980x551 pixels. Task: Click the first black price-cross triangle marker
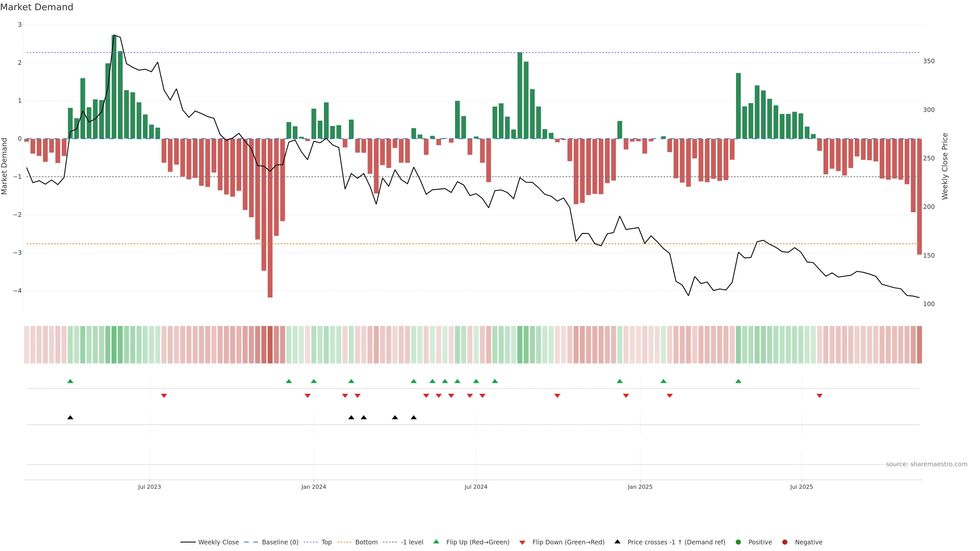coord(70,418)
